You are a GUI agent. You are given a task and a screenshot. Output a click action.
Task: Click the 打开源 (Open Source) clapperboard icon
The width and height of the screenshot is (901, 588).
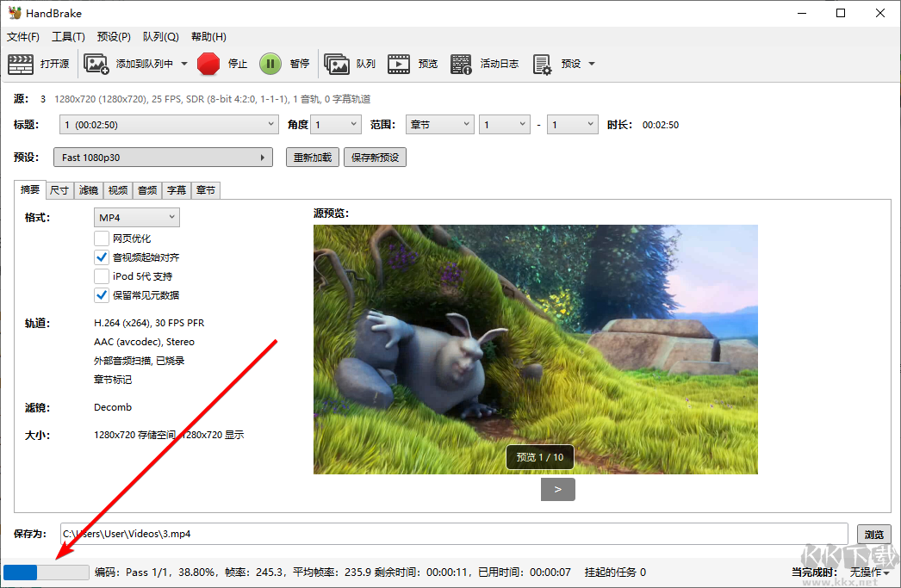[x=21, y=64]
